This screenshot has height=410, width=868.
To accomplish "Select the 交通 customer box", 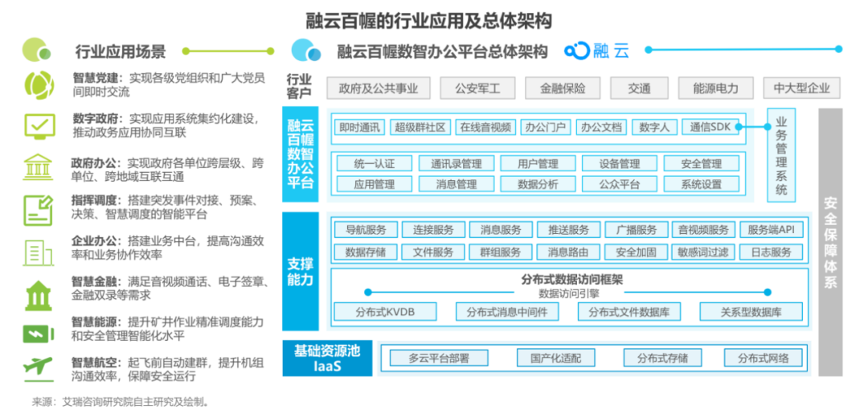I will 640,88.
